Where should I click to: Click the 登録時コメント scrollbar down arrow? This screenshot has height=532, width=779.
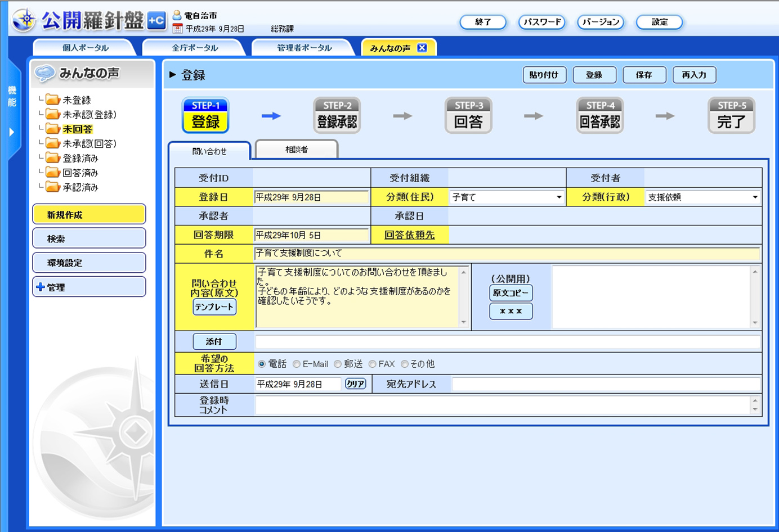coord(755,409)
